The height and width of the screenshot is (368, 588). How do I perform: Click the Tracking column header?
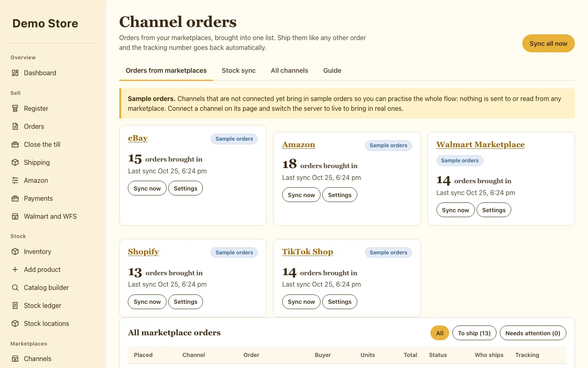pos(527,355)
